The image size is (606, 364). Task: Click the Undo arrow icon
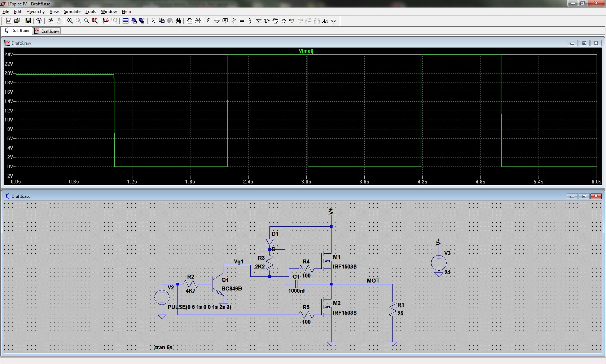click(292, 21)
